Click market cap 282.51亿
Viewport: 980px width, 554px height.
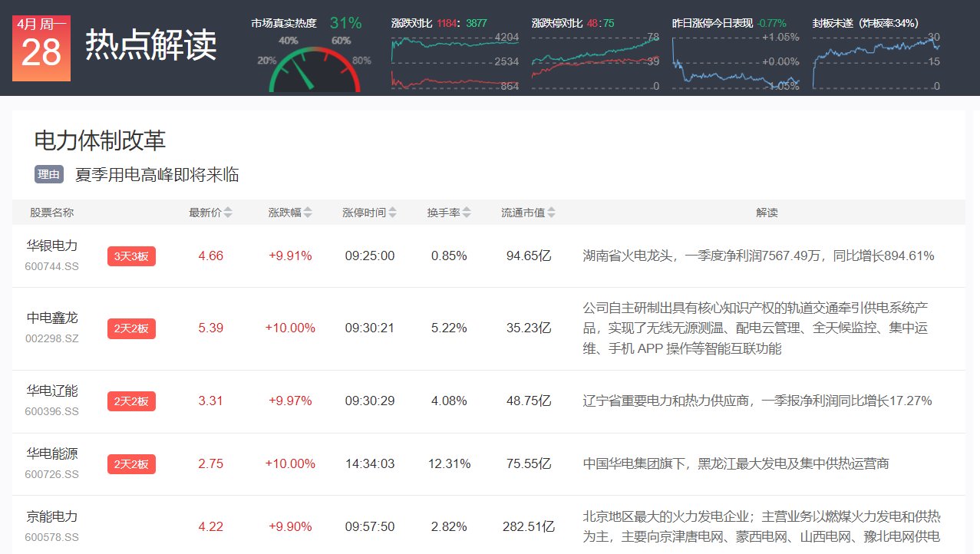click(529, 526)
